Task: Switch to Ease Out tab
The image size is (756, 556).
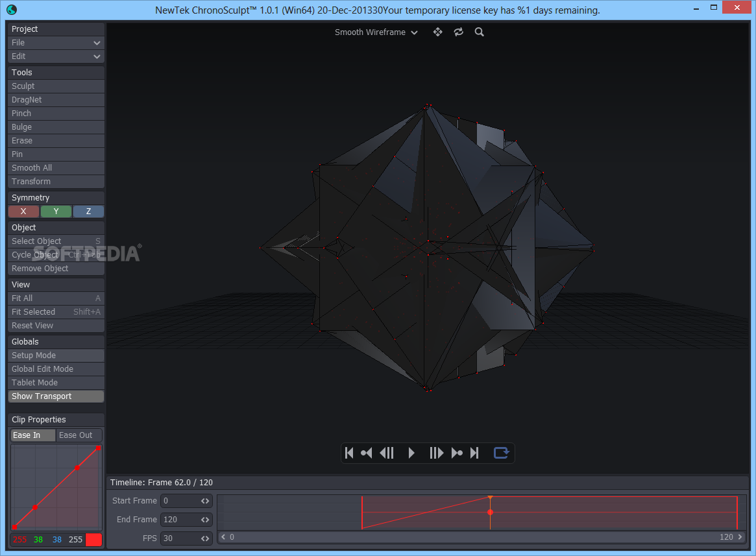Action: point(79,435)
